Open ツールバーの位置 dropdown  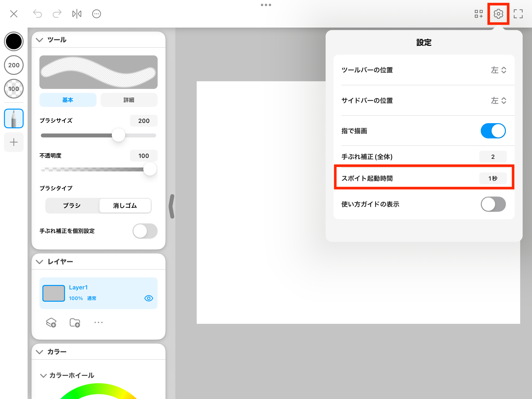tap(499, 70)
